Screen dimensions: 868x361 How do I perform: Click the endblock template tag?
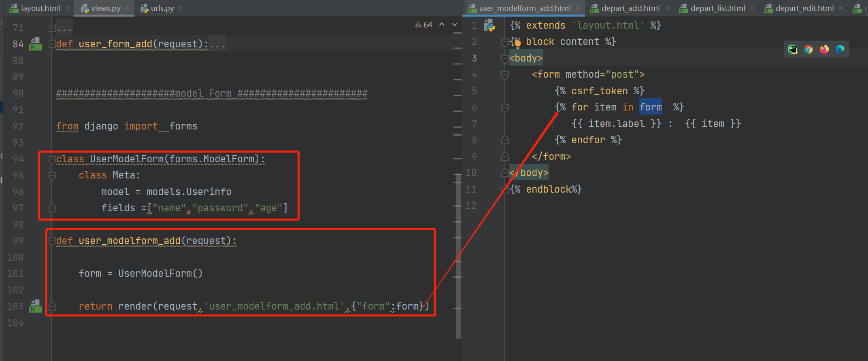coord(546,189)
